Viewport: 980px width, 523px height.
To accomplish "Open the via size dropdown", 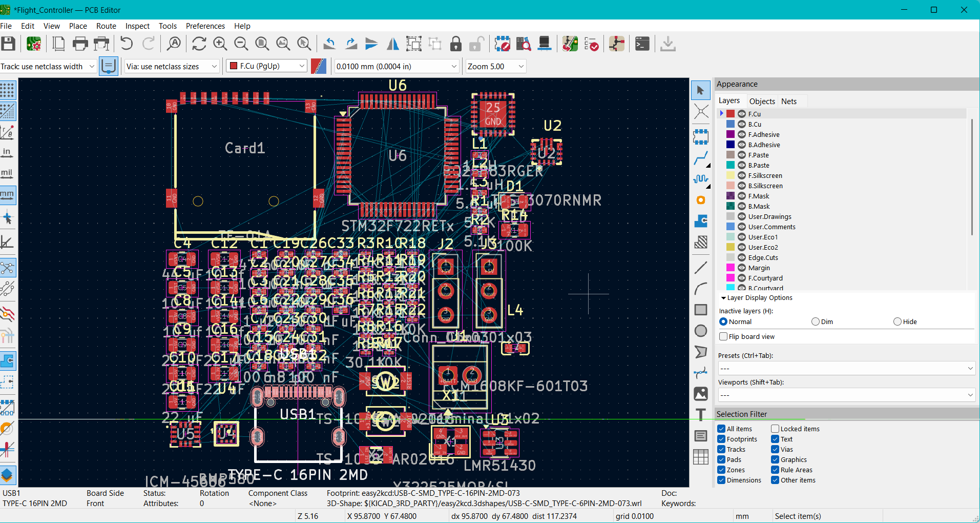I will tap(172, 66).
